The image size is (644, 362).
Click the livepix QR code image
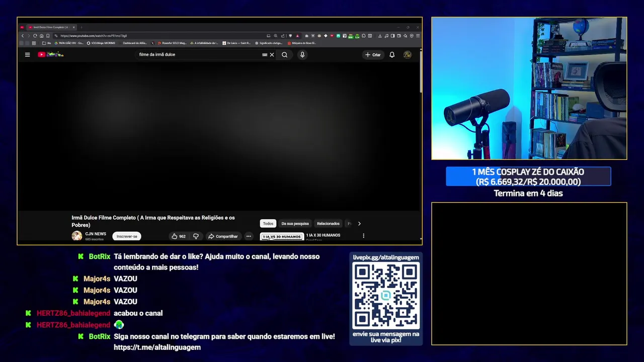[386, 296]
